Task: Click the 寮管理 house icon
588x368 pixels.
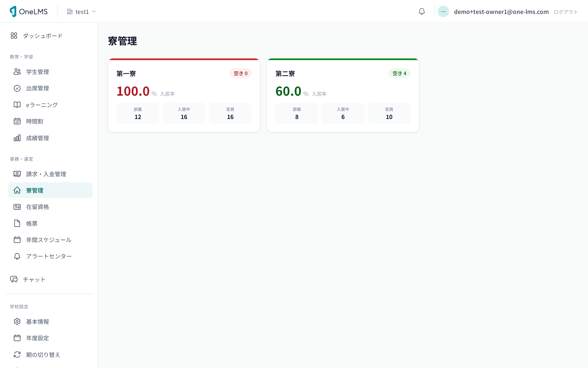Action: click(x=17, y=190)
